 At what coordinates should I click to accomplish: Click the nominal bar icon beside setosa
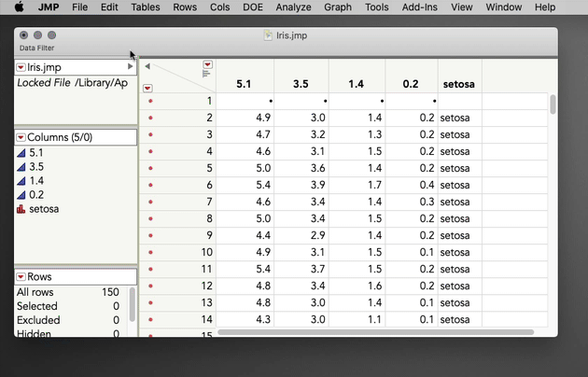pyautogui.click(x=21, y=209)
